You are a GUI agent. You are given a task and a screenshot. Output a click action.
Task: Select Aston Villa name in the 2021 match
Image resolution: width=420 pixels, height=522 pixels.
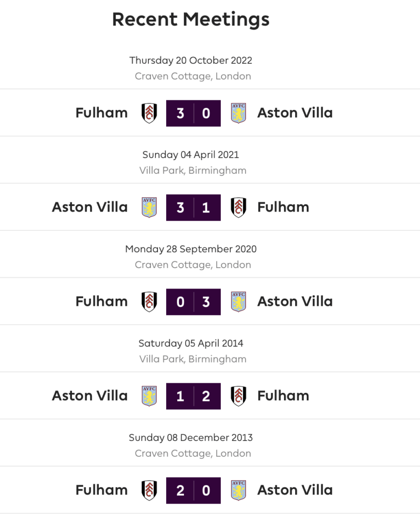click(90, 207)
